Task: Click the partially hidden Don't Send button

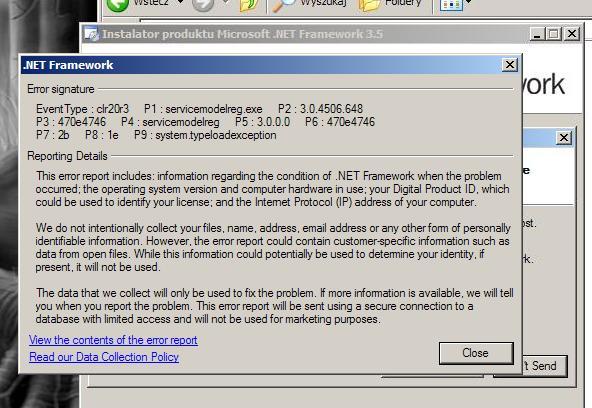Action: pos(545,366)
